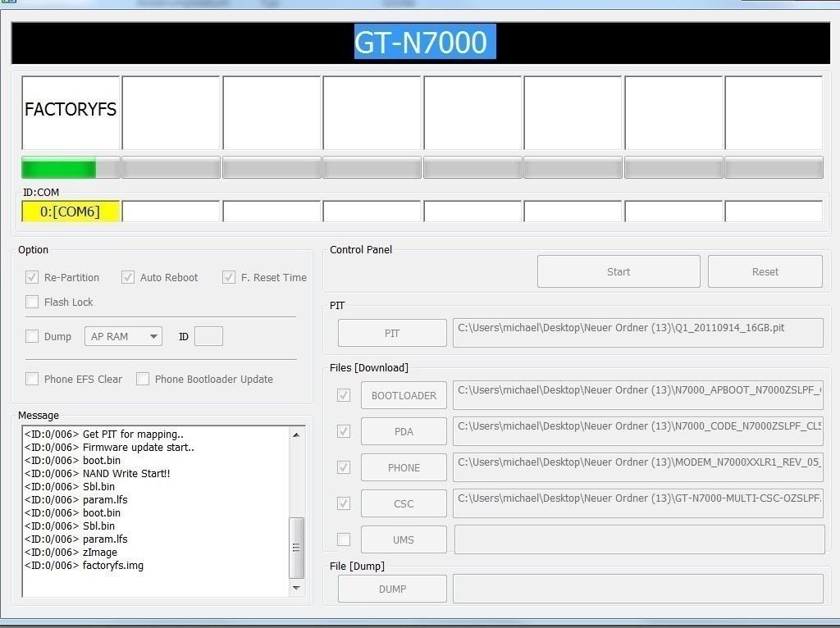Click the Reset button
840x628 pixels.
765,271
